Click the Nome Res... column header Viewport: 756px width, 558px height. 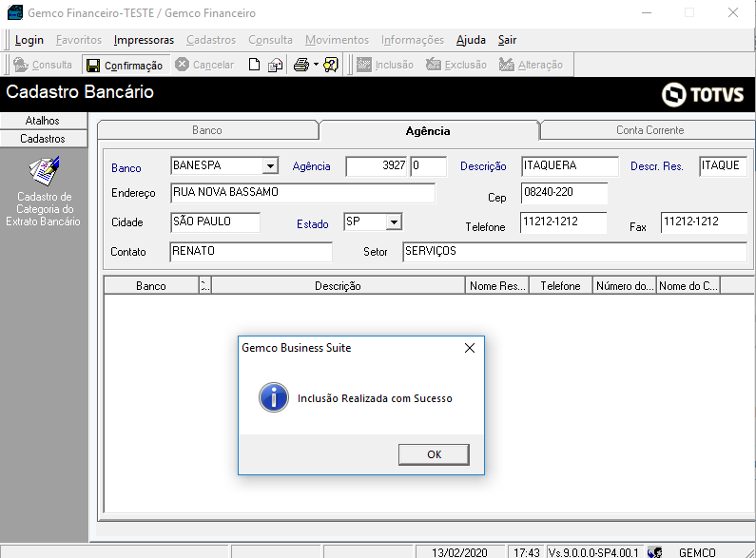(x=497, y=286)
